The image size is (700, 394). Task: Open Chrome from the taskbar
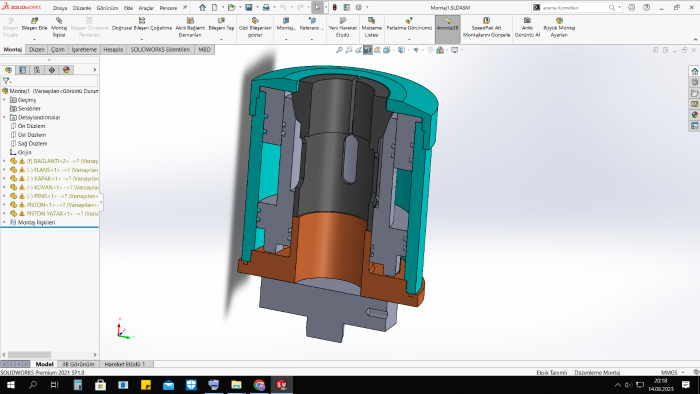[x=259, y=385]
